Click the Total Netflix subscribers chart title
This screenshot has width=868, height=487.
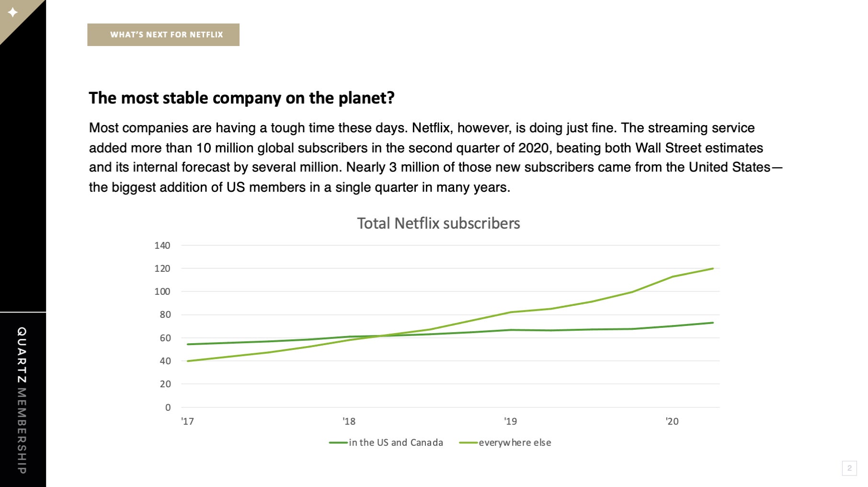point(438,223)
